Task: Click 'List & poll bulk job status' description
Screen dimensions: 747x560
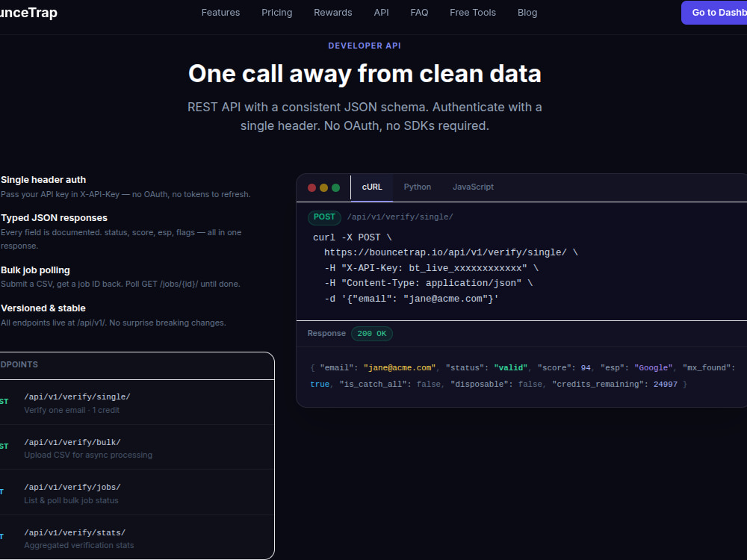Action: [x=72, y=500]
